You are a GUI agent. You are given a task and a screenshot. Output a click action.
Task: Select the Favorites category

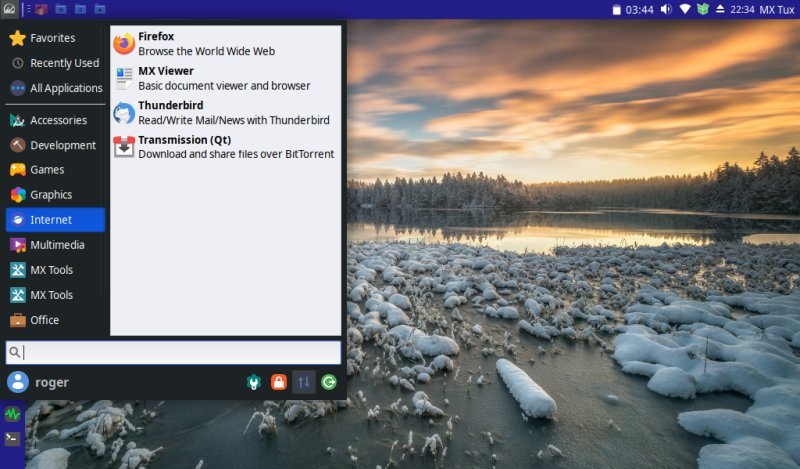52,38
